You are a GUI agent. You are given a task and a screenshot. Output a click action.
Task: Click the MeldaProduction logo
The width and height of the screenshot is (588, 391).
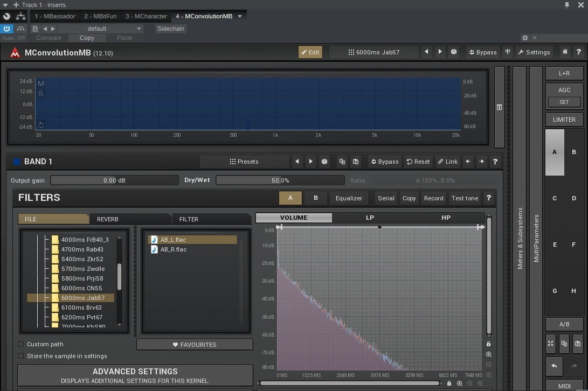tap(15, 52)
